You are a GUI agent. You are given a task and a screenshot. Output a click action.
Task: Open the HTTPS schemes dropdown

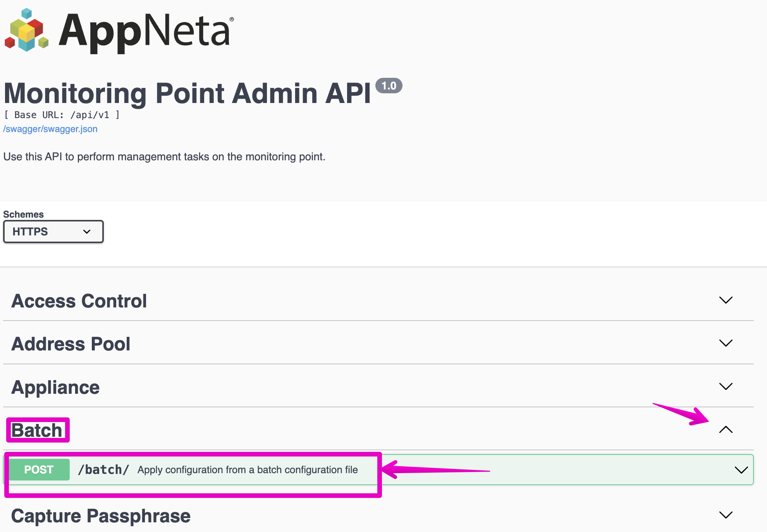[53, 232]
